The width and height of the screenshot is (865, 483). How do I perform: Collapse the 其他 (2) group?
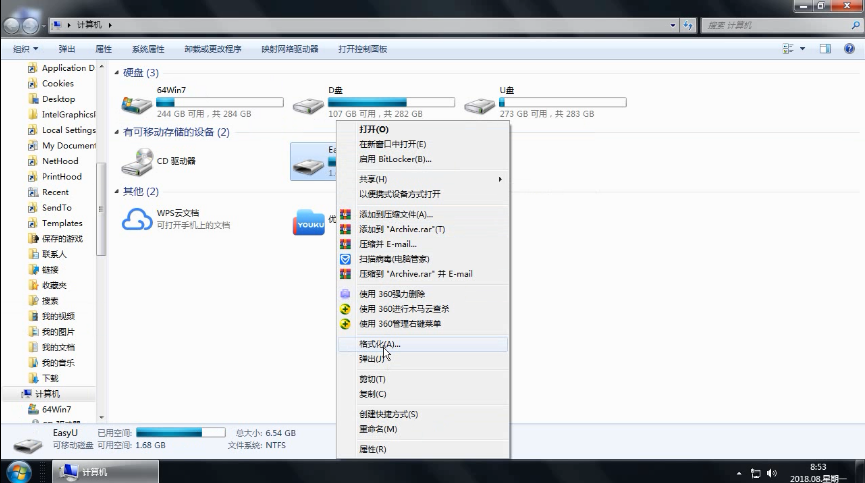[x=116, y=192]
